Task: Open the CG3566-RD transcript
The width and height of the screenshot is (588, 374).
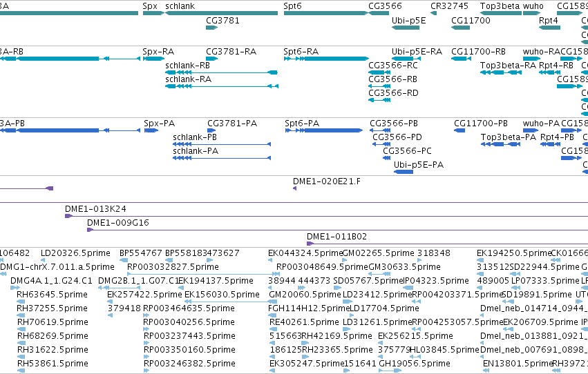Action: (x=379, y=100)
